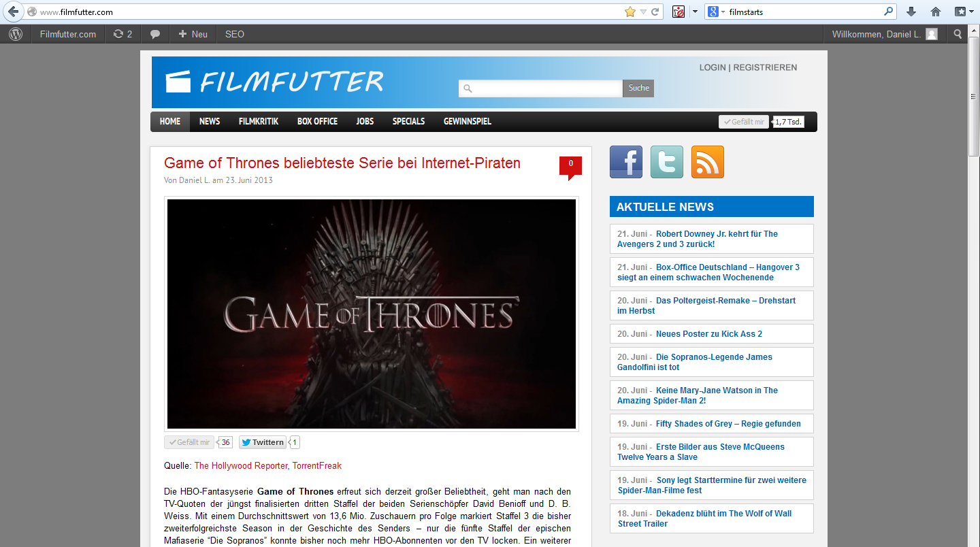Toggle the article's Gefällt mir button
Screen dimensions: 980x547
[189, 442]
